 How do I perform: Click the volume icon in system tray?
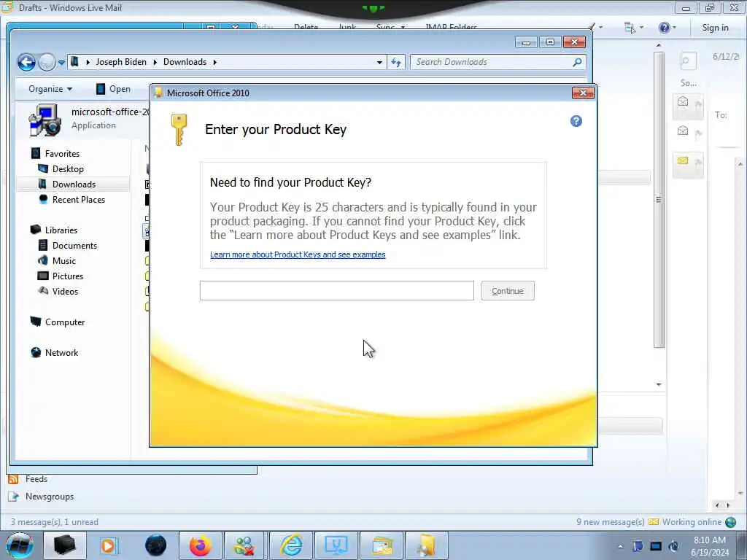(673, 546)
